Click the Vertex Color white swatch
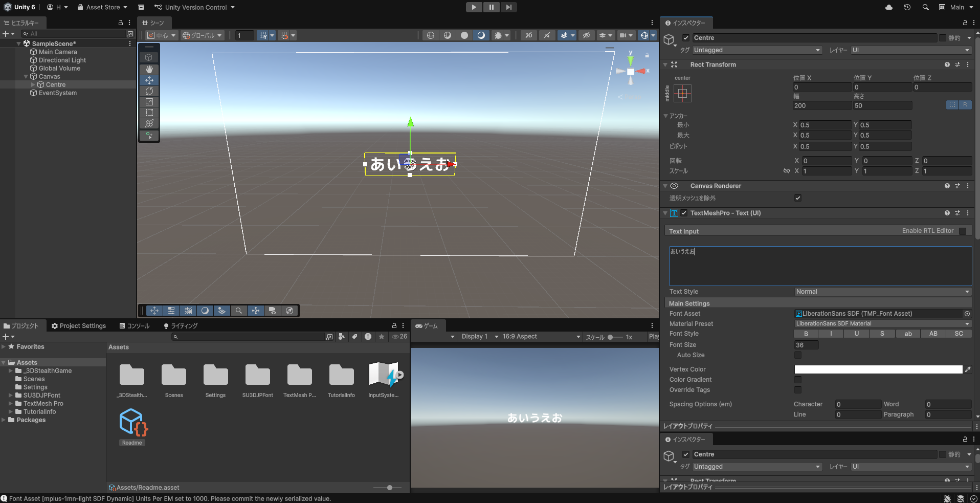Image resolution: width=980 pixels, height=503 pixels. click(878, 369)
